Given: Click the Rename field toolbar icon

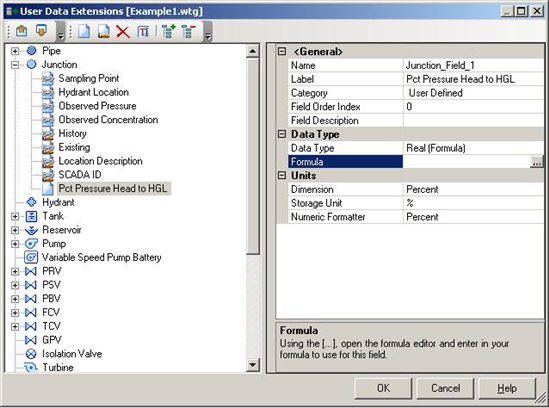Looking at the screenshot, I should (143, 32).
